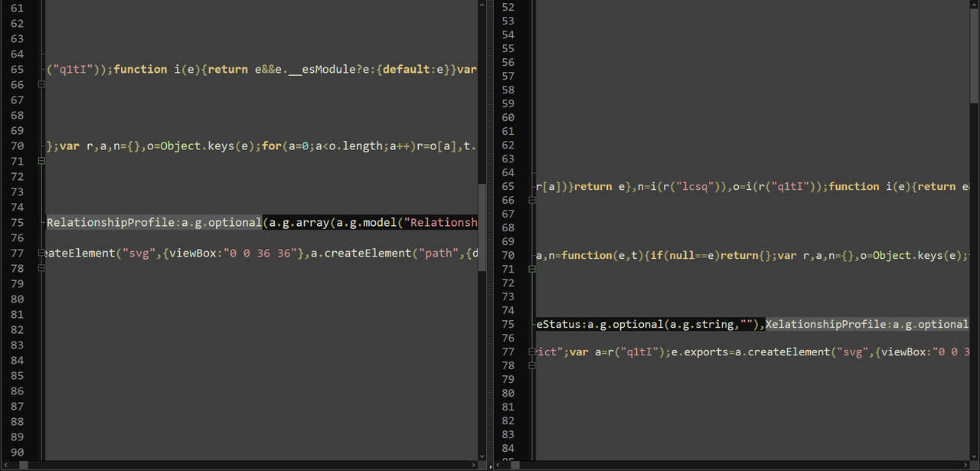Select line number 70 in the left pane

pyautogui.click(x=17, y=146)
